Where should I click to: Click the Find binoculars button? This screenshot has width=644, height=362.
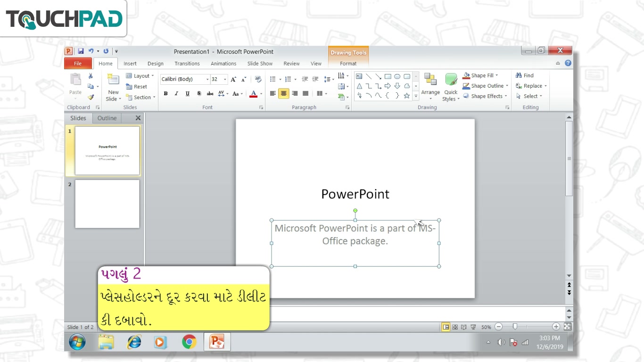pos(525,75)
